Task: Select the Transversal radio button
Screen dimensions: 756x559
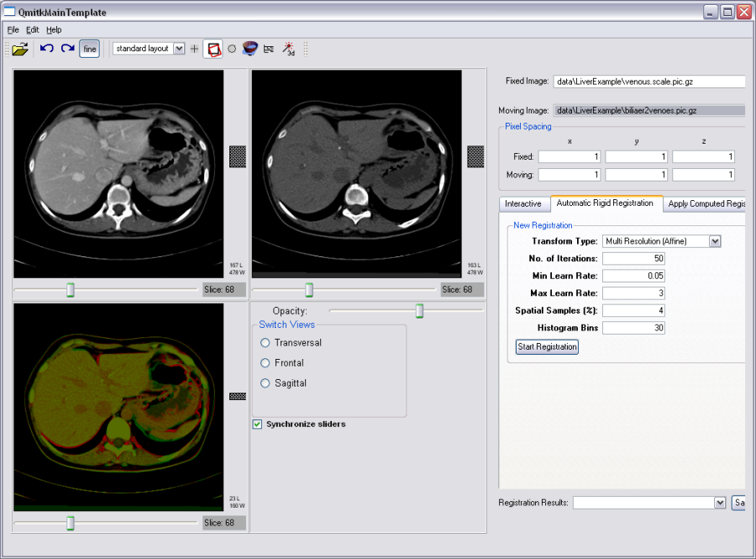Action: tap(265, 343)
